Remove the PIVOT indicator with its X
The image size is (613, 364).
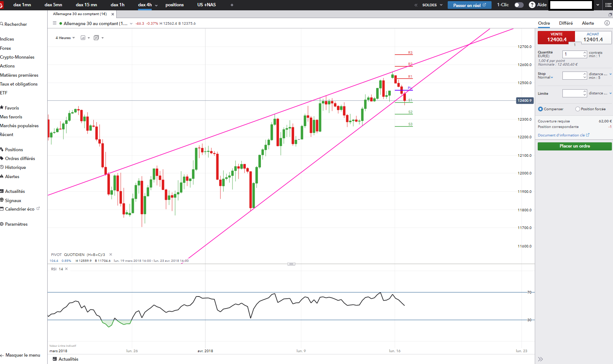pyautogui.click(x=111, y=254)
